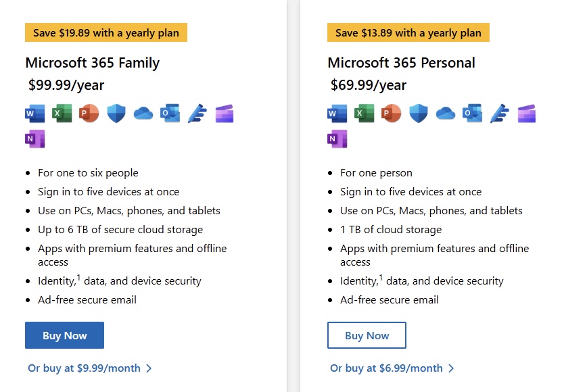
Task: Click the Outlook icon in the Family plan
Action: [x=170, y=114]
